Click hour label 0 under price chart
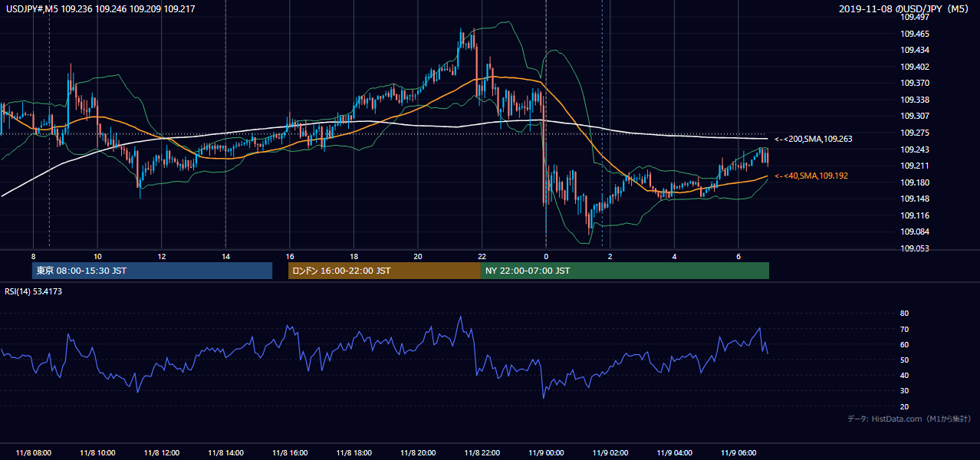 546,256
